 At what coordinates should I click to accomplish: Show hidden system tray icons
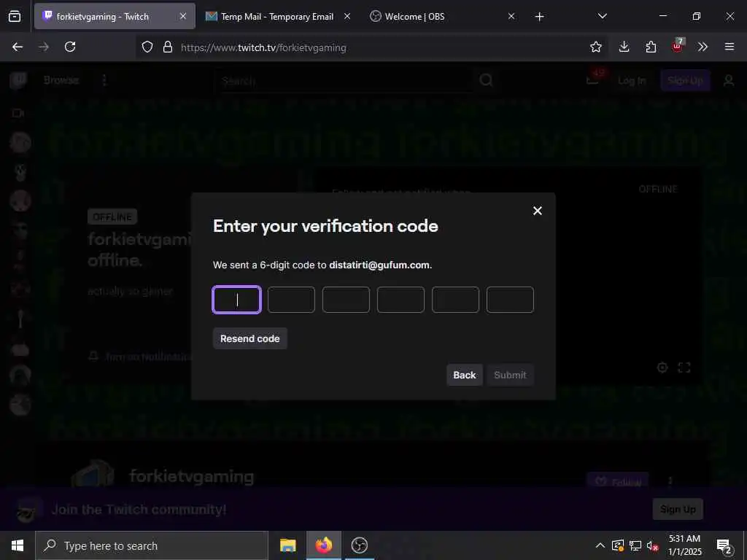point(600,545)
